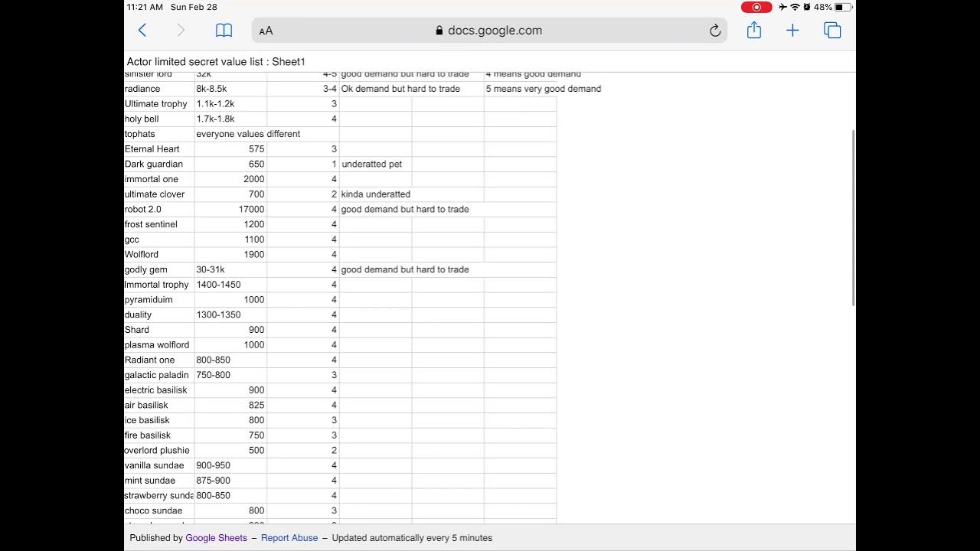Open the bookmarks book icon
Viewport: 980px width, 551px height.
224,31
